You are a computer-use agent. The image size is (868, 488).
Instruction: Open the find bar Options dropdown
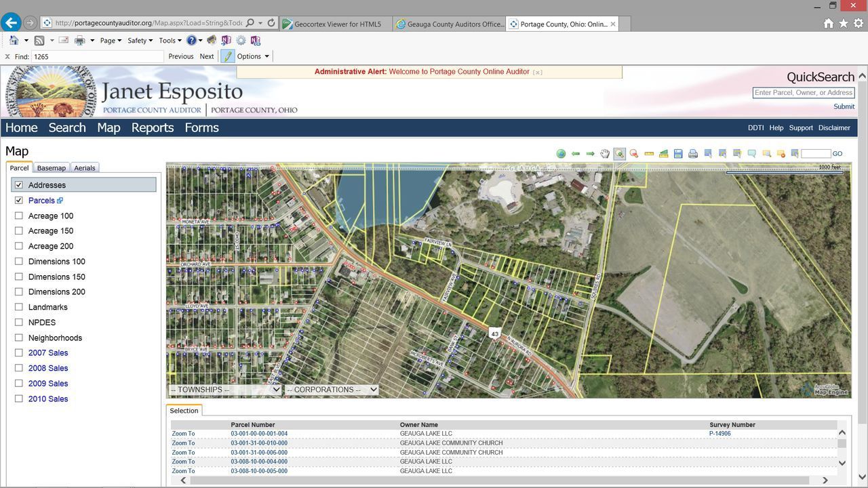(x=253, y=56)
